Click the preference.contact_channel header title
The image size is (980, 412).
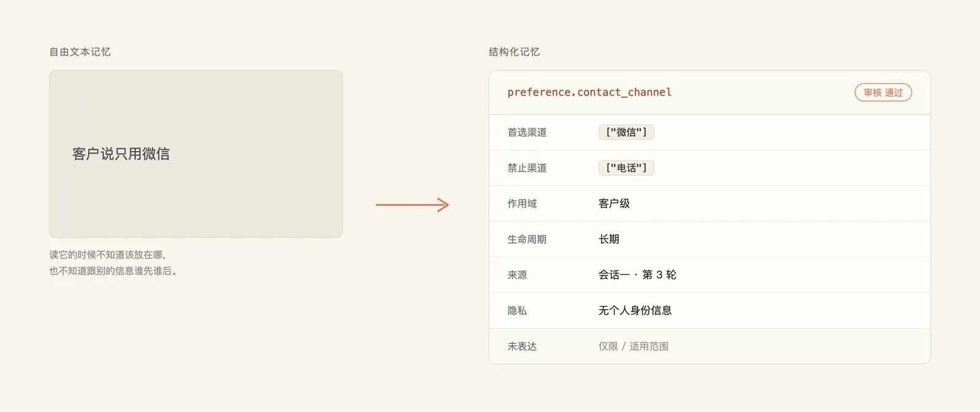pyautogui.click(x=589, y=92)
